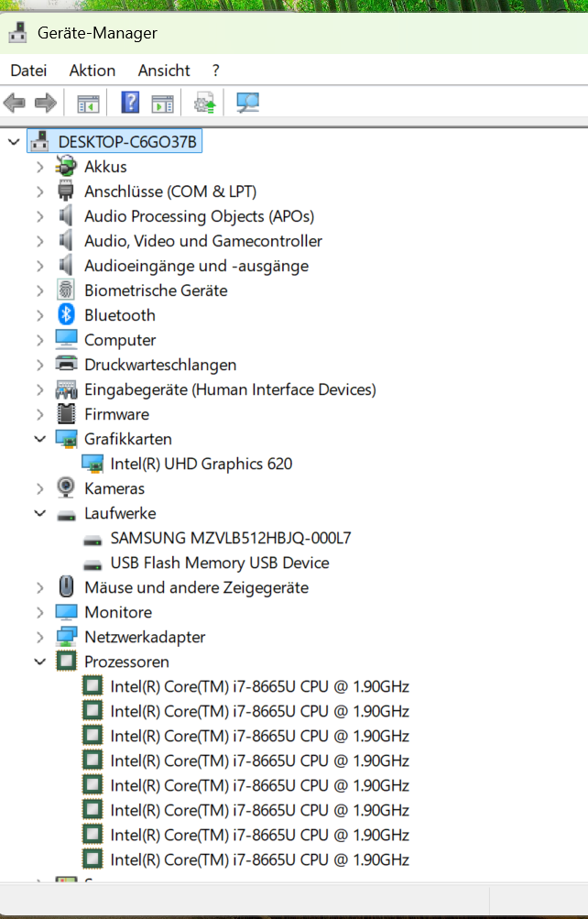Collapse the Prozessoren category
Viewport: 588px width, 919px height.
point(39,662)
